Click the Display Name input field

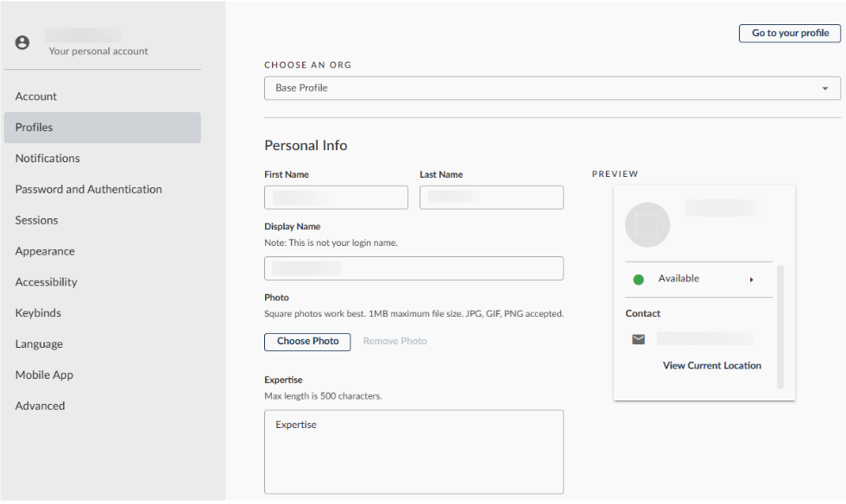[x=414, y=268]
